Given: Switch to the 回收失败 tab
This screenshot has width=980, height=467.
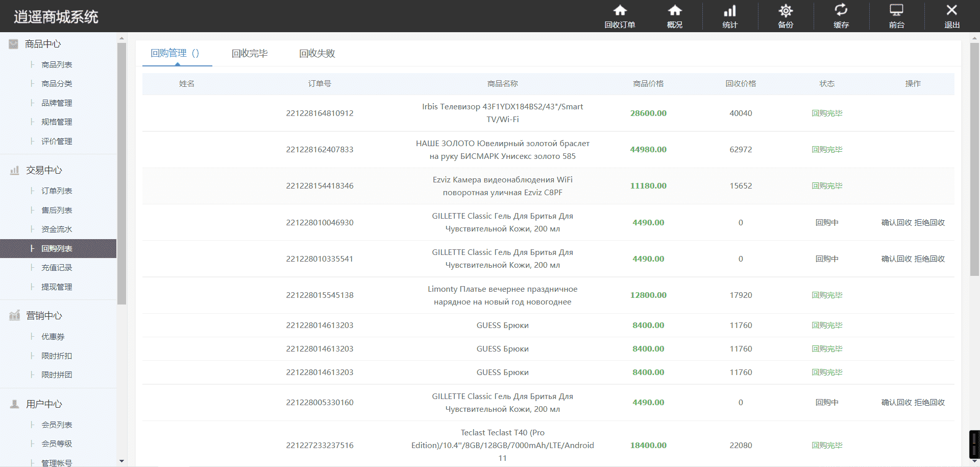Looking at the screenshot, I should pyautogui.click(x=317, y=54).
